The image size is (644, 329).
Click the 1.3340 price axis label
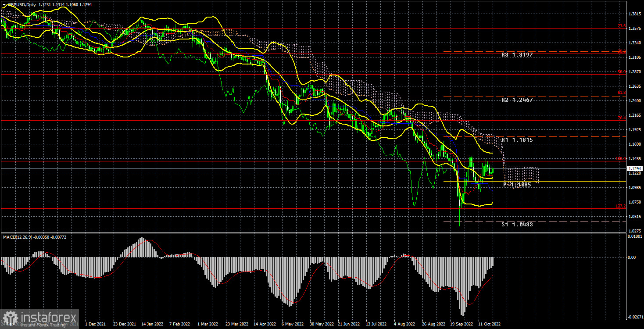coord(634,43)
